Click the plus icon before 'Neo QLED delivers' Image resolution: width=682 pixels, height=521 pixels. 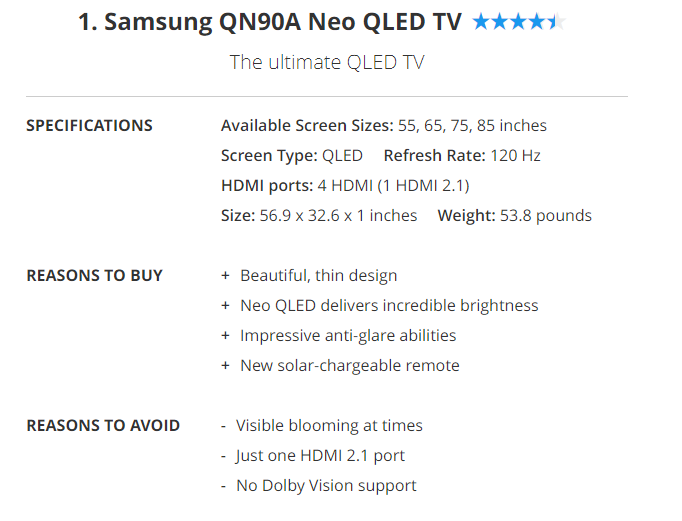tap(226, 306)
